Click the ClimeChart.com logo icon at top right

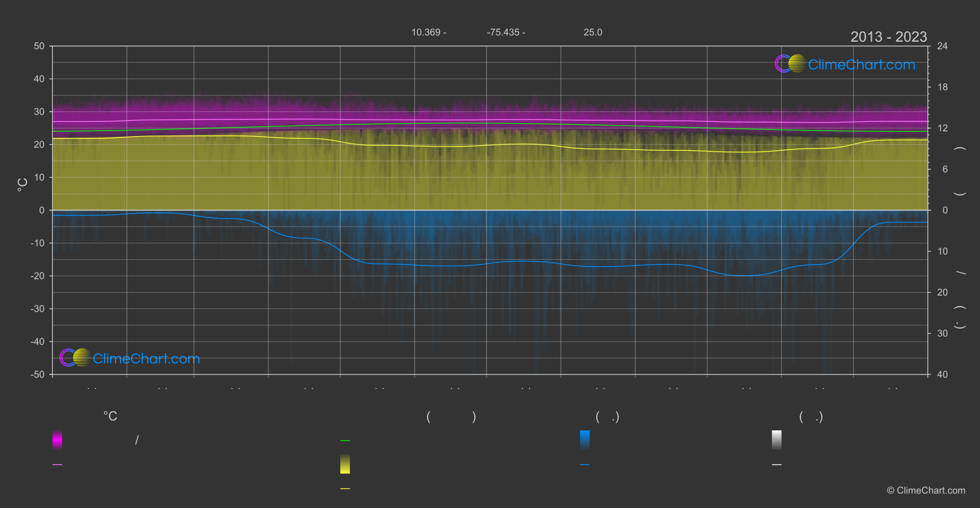click(x=790, y=63)
